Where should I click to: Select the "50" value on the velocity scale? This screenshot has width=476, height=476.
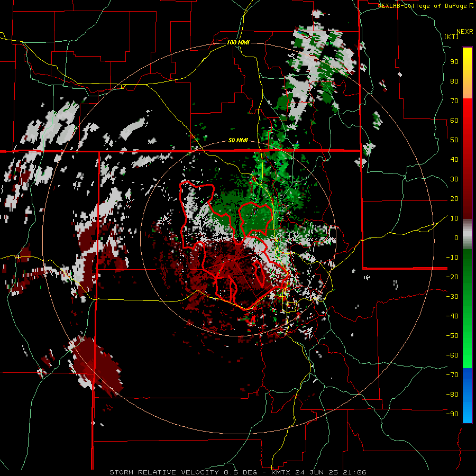(x=454, y=140)
